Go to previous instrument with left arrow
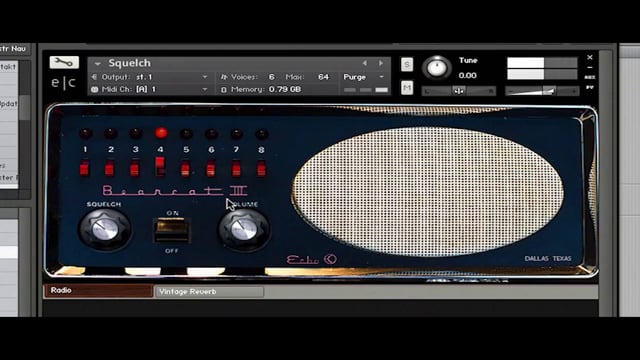Screen dimensions: 640x360 click(x=365, y=63)
